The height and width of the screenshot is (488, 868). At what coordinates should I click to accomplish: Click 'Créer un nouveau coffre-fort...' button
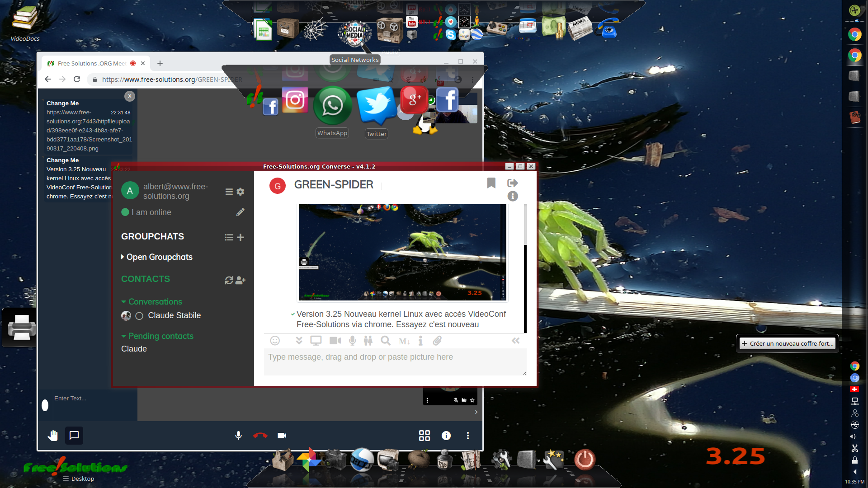788,344
